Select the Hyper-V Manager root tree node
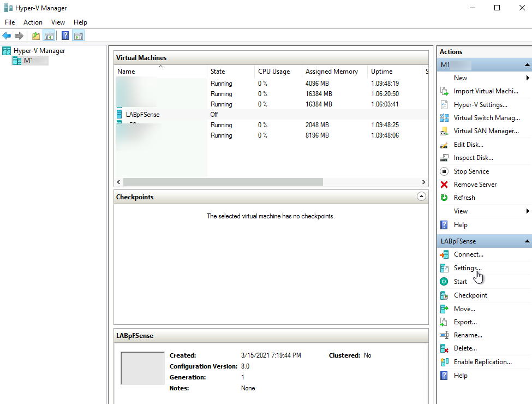This screenshot has height=404, width=532. pyautogui.click(x=39, y=51)
